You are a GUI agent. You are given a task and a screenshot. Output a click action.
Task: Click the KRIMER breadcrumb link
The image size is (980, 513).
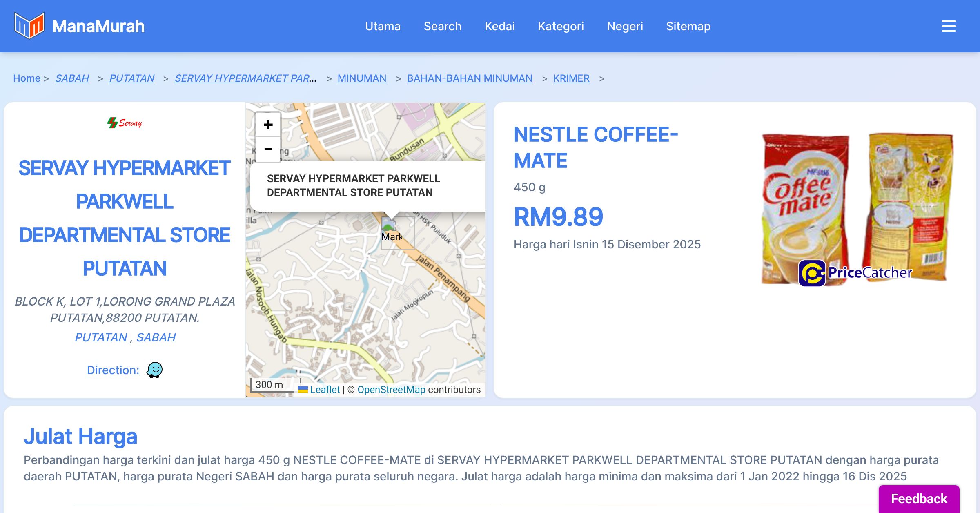(571, 78)
